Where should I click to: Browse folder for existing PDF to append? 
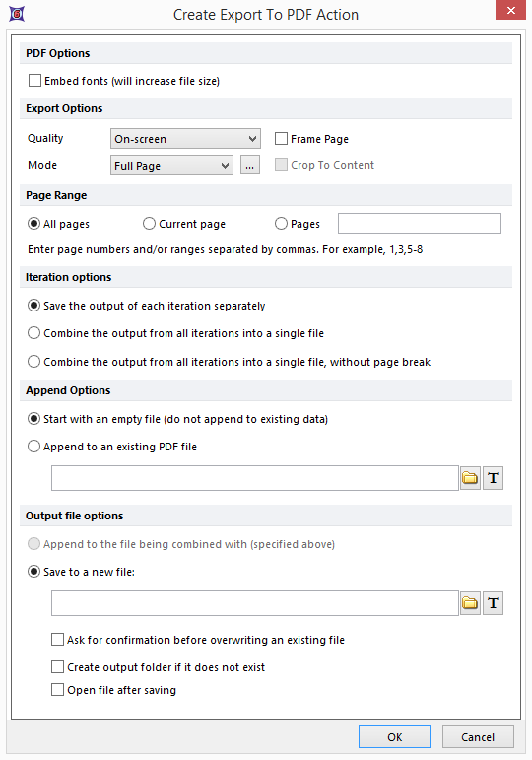[x=470, y=478]
